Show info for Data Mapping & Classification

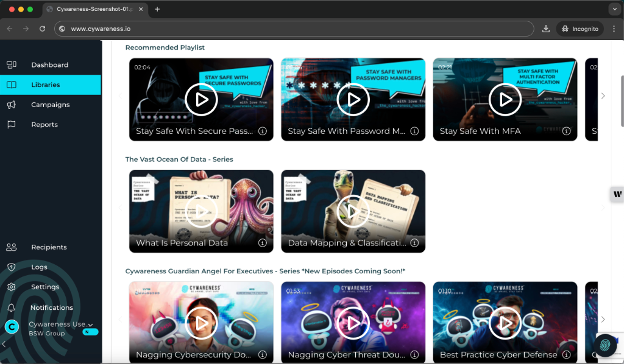click(x=414, y=243)
